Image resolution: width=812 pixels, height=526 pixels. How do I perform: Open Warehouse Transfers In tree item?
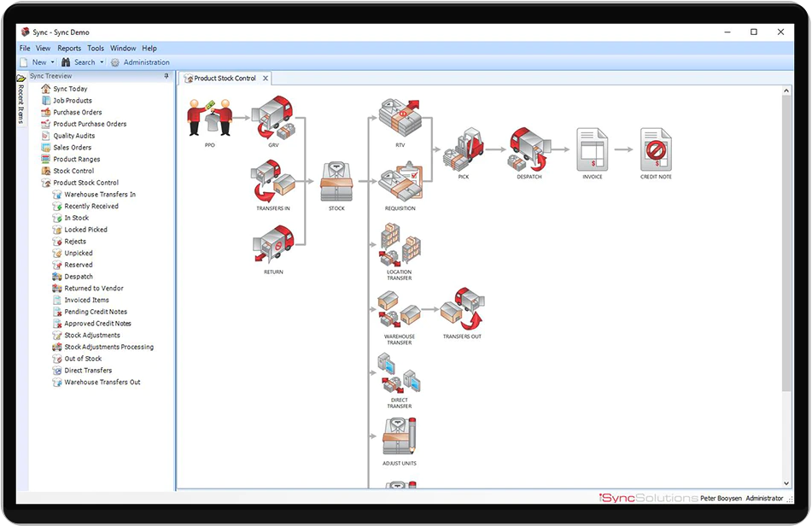click(x=100, y=194)
